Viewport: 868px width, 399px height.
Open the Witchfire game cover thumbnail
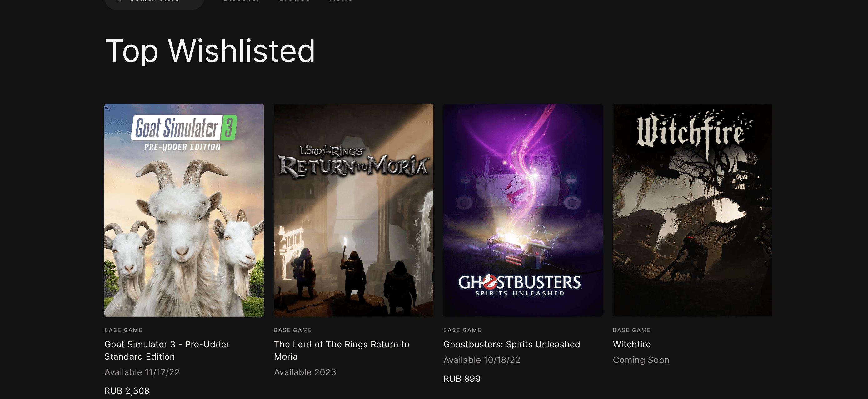692,210
